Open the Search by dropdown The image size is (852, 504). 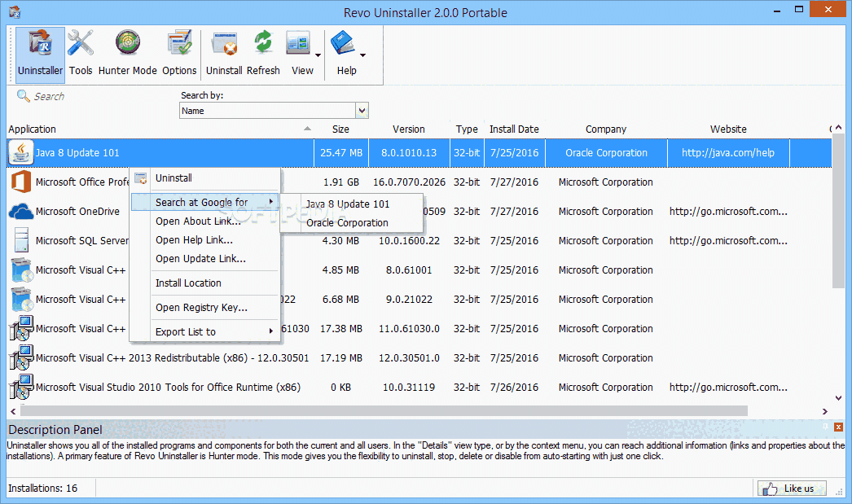[362, 110]
